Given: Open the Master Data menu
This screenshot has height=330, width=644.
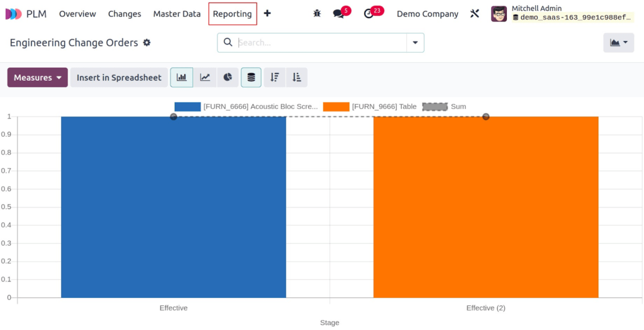Looking at the screenshot, I should [177, 14].
